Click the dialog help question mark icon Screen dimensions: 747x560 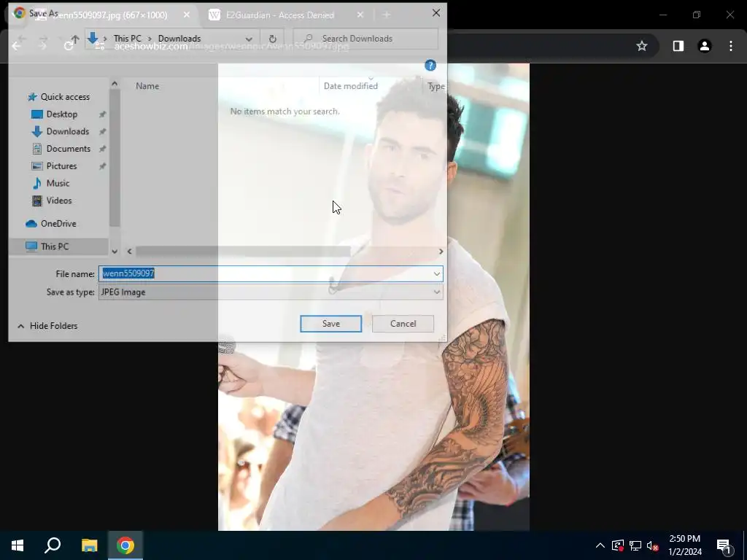pos(430,65)
